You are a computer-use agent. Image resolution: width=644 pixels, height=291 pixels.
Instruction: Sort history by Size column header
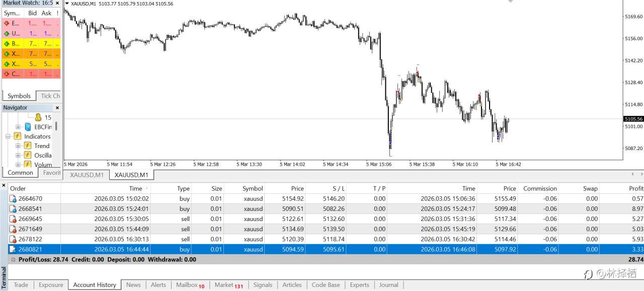(x=208, y=188)
